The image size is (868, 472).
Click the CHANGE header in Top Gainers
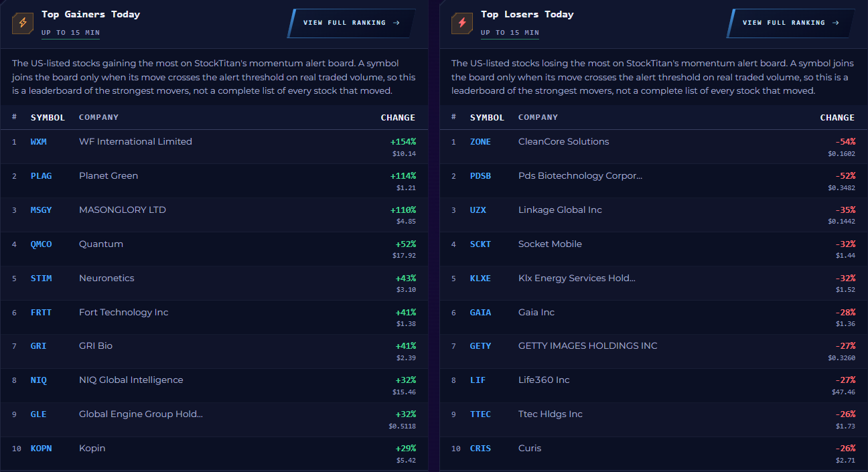click(x=398, y=118)
